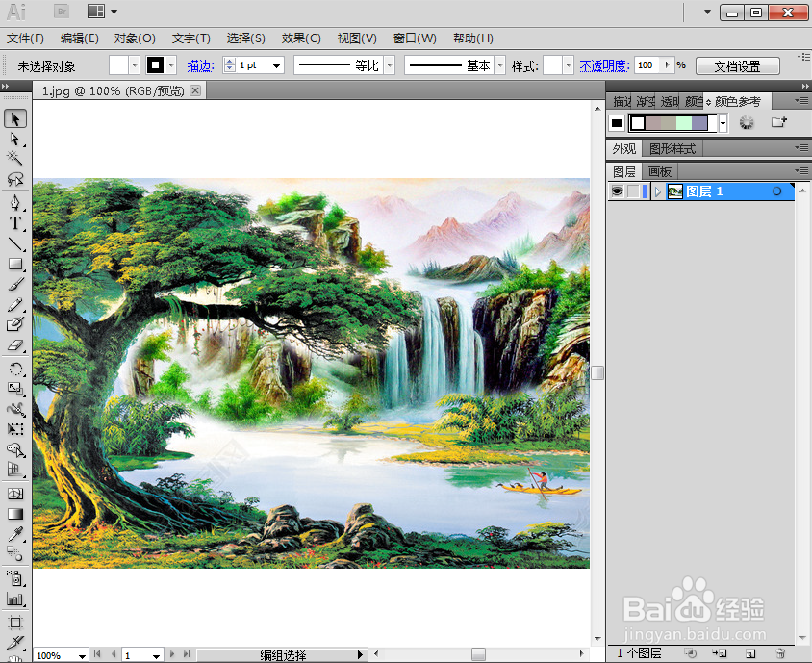Select the Lasso tool
Viewport: 812px width, 663px height.
[15, 179]
